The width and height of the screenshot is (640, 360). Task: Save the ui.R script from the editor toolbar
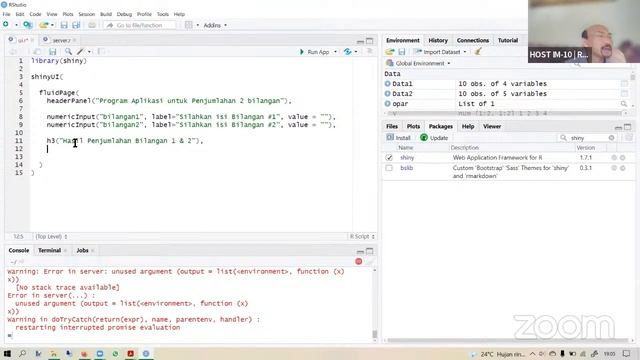click(52, 51)
